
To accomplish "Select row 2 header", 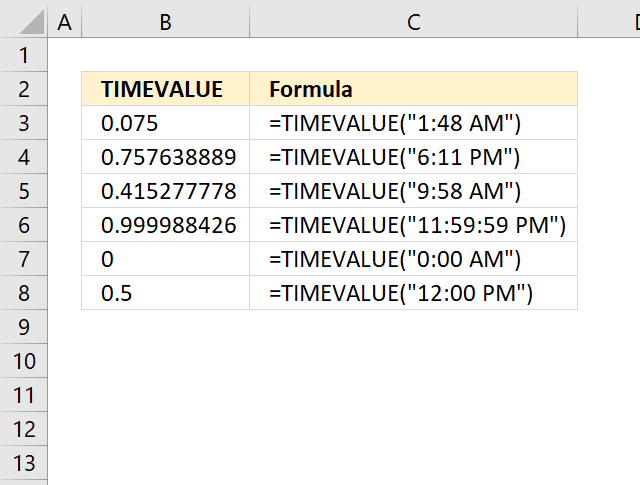I will coord(24,89).
